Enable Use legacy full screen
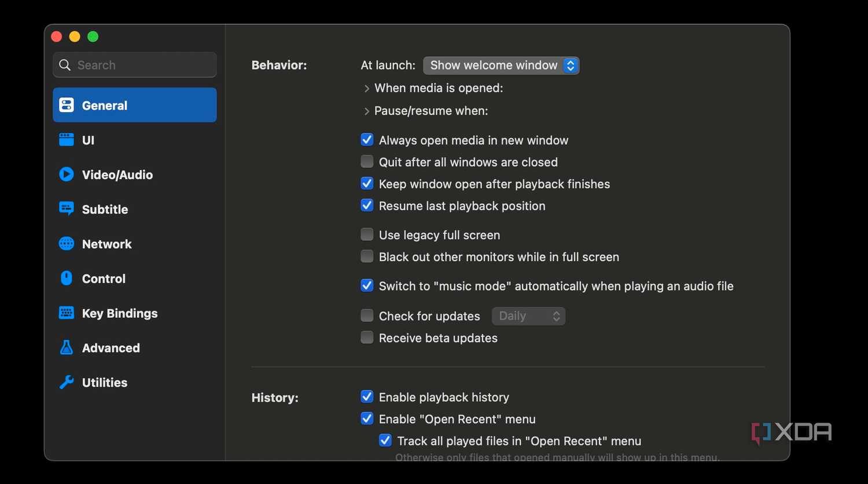 (x=367, y=234)
